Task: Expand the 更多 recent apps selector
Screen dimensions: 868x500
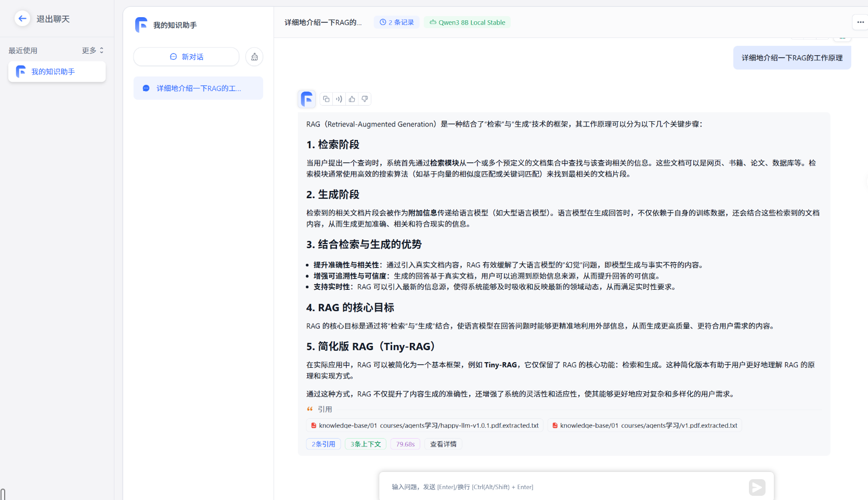Action: pyautogui.click(x=93, y=50)
